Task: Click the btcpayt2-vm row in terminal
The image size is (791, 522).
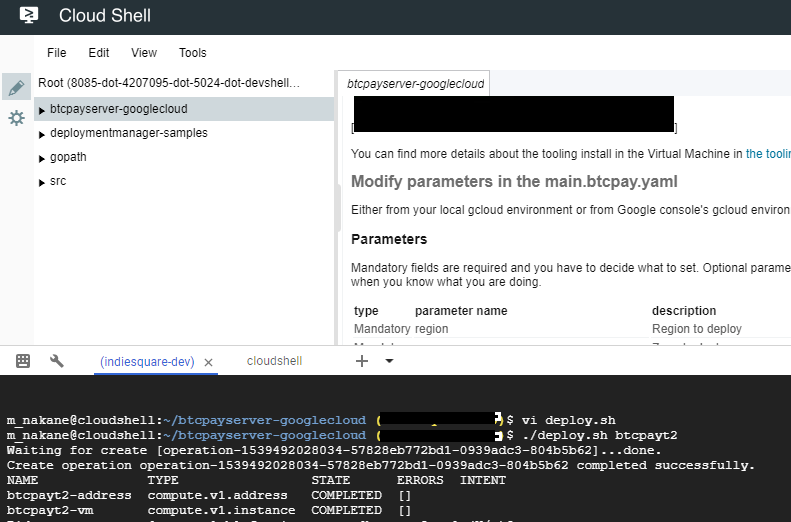Action: click(209, 510)
